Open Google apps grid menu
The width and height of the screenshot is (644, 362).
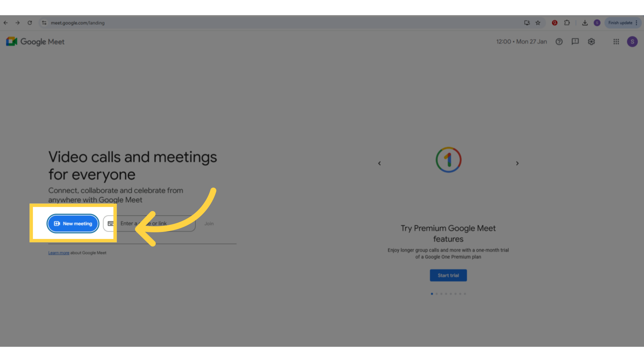[616, 42]
